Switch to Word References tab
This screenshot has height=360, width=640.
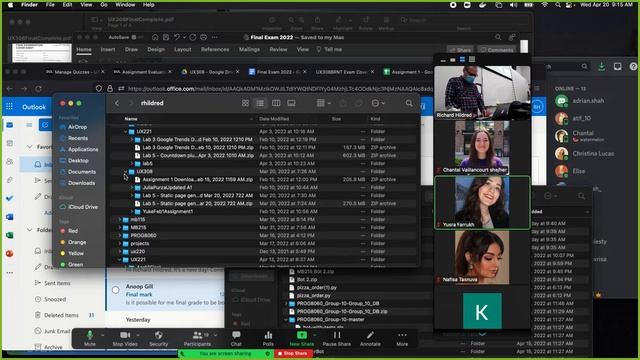215,49
